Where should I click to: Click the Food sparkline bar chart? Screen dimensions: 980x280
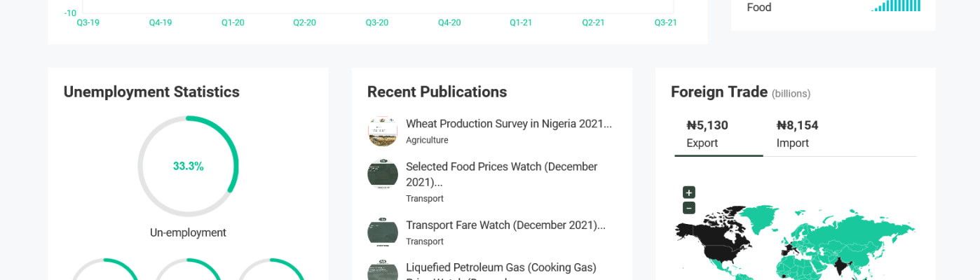point(896,6)
